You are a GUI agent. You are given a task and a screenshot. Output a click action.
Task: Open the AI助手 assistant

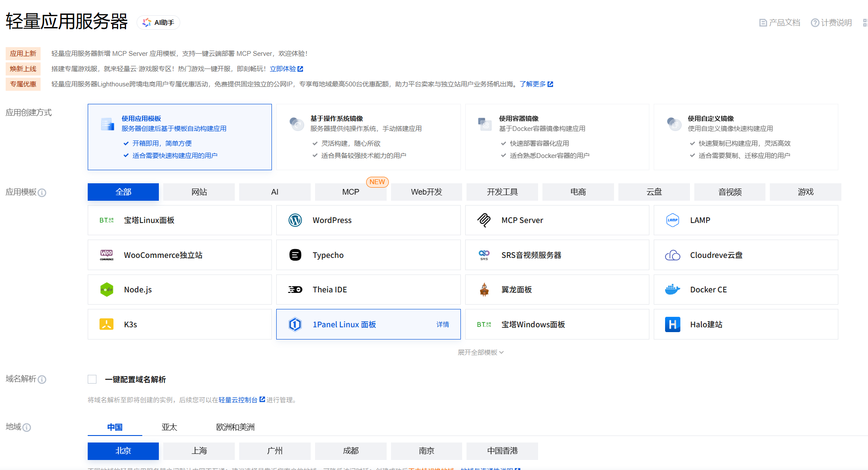coord(158,22)
